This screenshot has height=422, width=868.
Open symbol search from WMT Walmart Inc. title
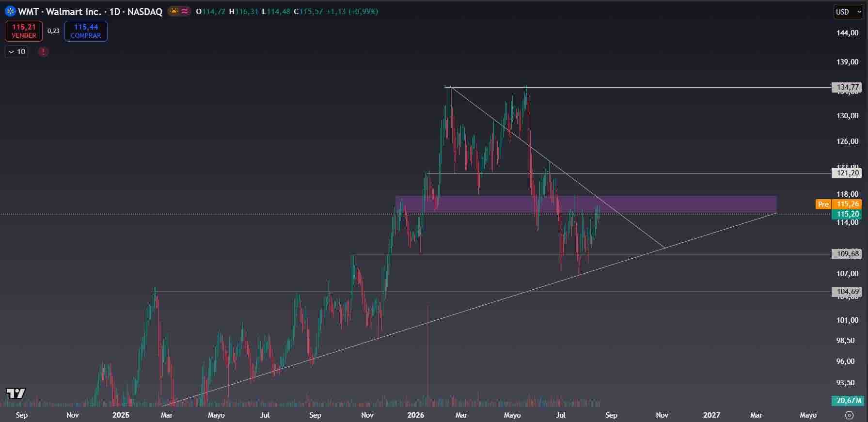click(90, 12)
